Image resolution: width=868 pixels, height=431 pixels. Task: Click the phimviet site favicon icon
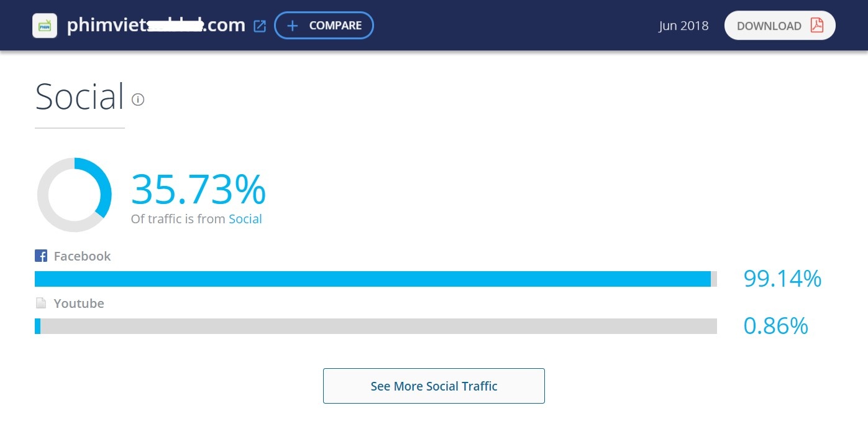coord(44,25)
